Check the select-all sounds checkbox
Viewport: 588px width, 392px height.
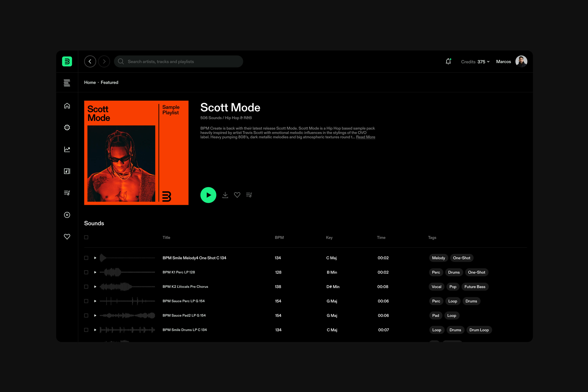click(x=86, y=237)
